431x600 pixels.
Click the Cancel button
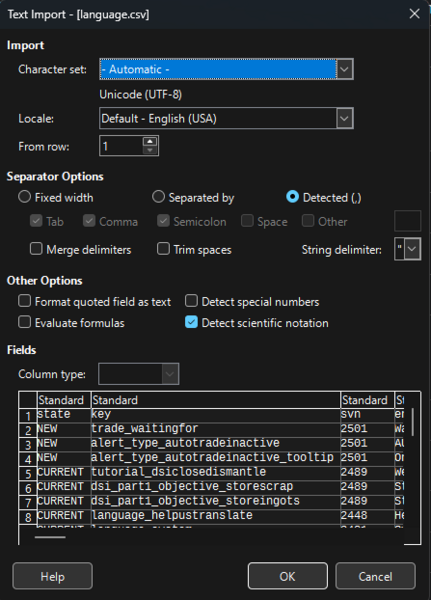pyautogui.click(x=375, y=576)
